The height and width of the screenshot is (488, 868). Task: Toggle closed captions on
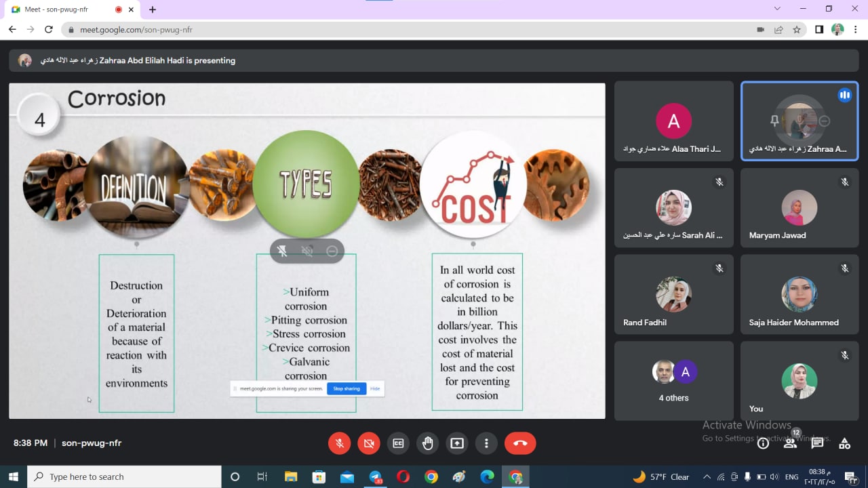[x=398, y=443]
